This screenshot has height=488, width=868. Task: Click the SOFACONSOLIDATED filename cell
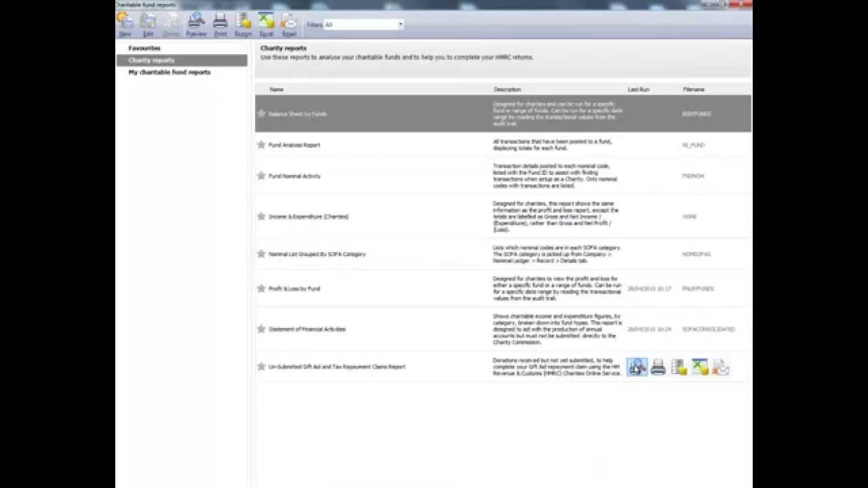[x=708, y=329]
